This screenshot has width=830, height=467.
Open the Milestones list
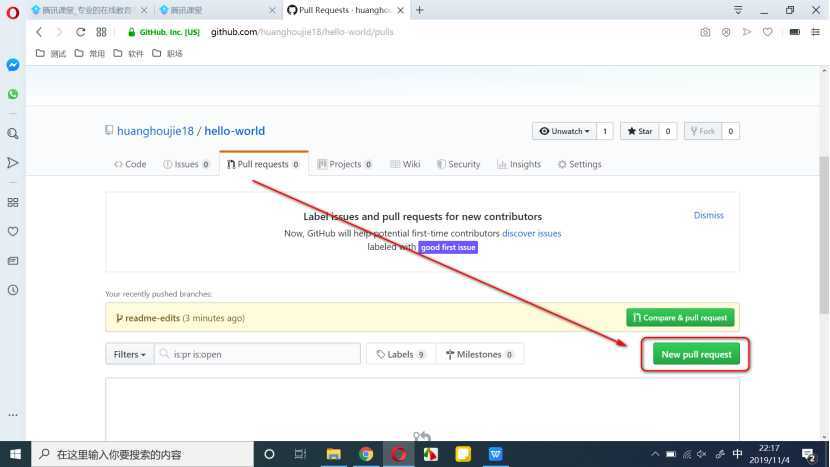pyautogui.click(x=480, y=354)
